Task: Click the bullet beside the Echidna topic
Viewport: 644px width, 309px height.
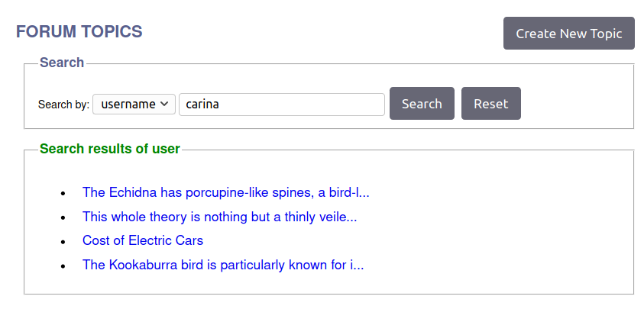Action: tap(63, 193)
